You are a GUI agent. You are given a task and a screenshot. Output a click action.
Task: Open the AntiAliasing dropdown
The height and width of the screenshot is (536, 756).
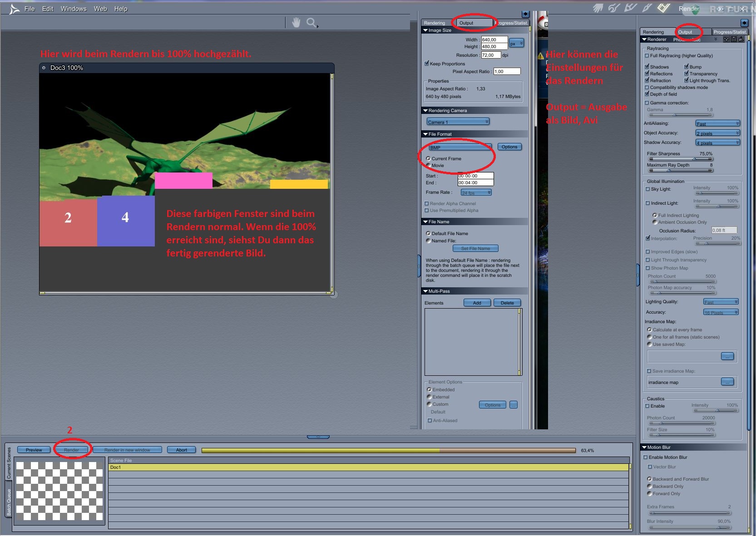[718, 123]
